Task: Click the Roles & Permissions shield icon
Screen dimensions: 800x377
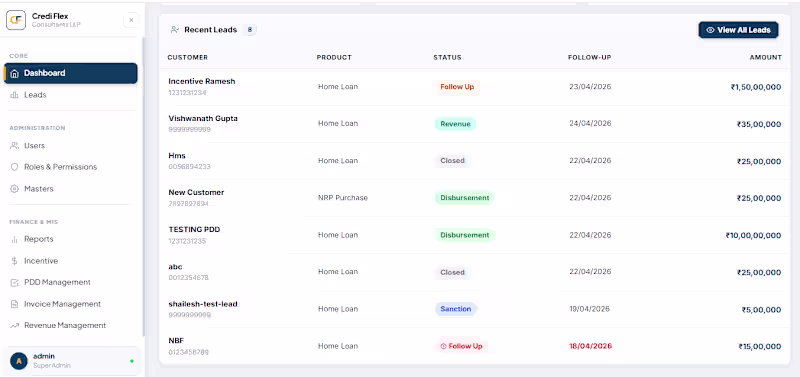Action: point(14,167)
